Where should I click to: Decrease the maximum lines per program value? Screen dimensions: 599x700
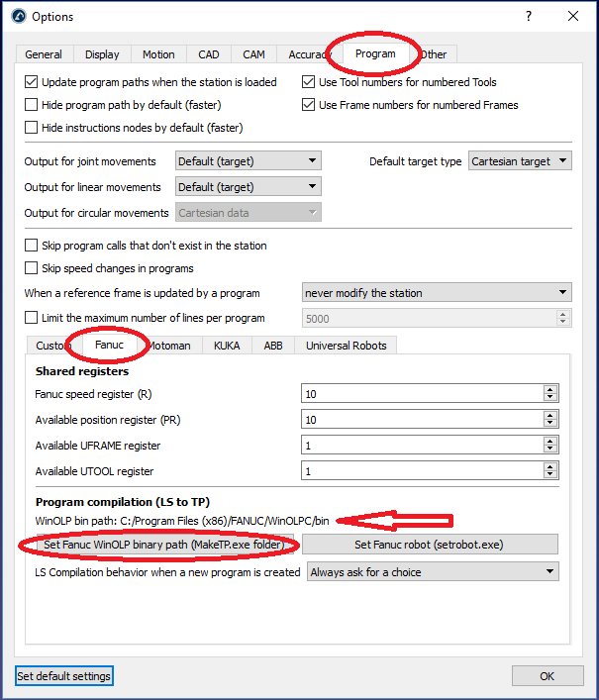point(563,323)
